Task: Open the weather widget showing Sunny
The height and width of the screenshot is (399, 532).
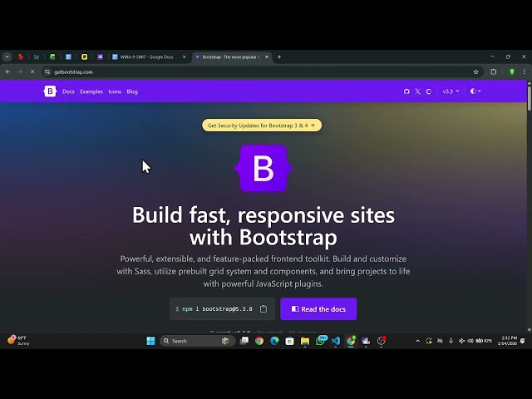Action: click(18, 341)
